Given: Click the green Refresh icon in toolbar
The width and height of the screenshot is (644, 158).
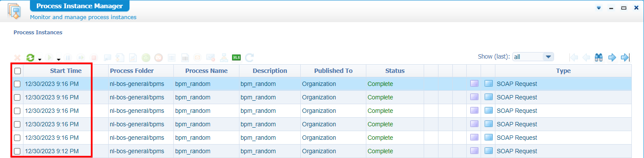Looking at the screenshot, I should (30, 58).
